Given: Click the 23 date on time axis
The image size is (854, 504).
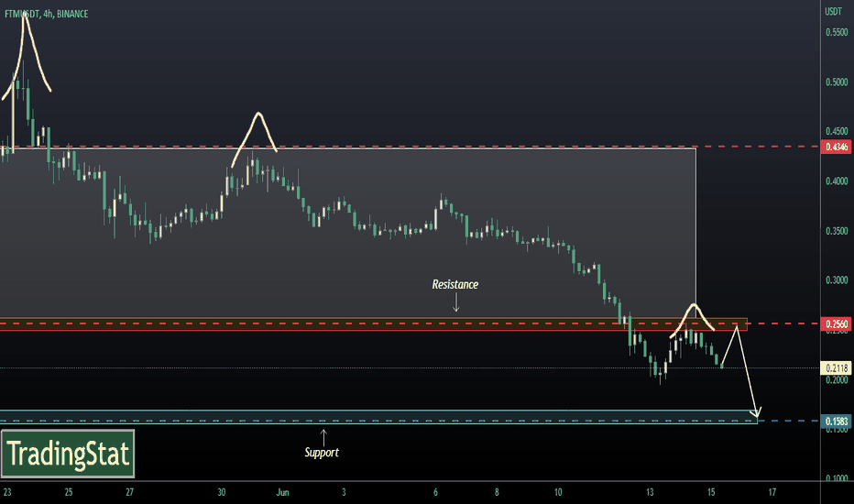Looking at the screenshot, I should (x=7, y=493).
